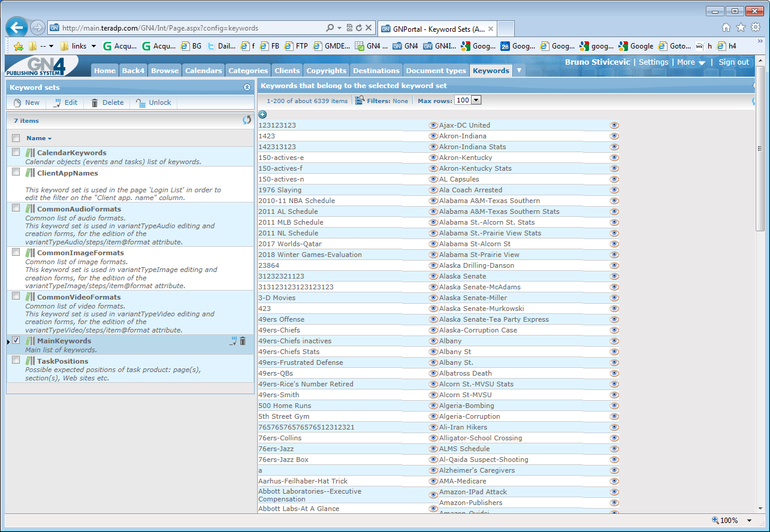Viewport: 770px width, 532px height.
Task: Select the 500 Home Runs keyword
Action: (285, 406)
